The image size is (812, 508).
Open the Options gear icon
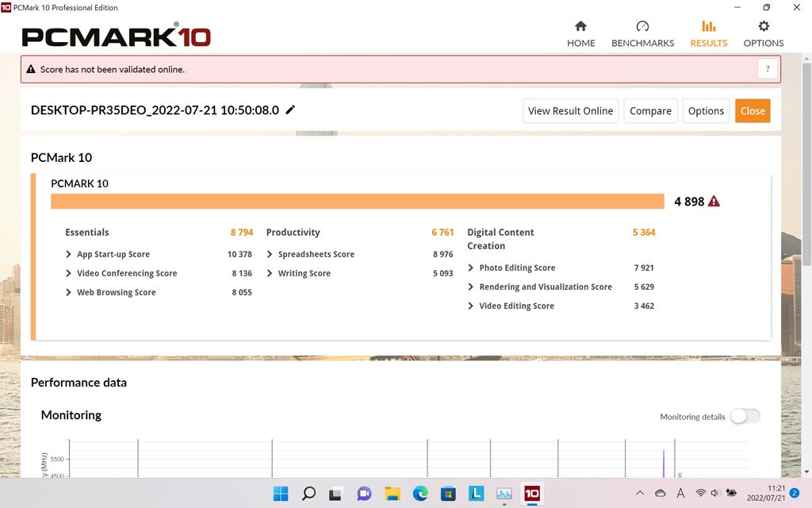pyautogui.click(x=764, y=26)
